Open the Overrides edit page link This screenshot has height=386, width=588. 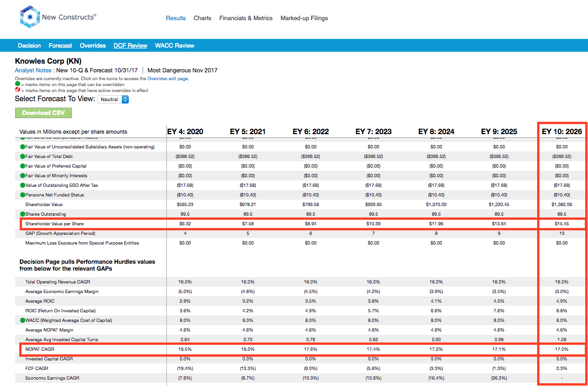168,79
